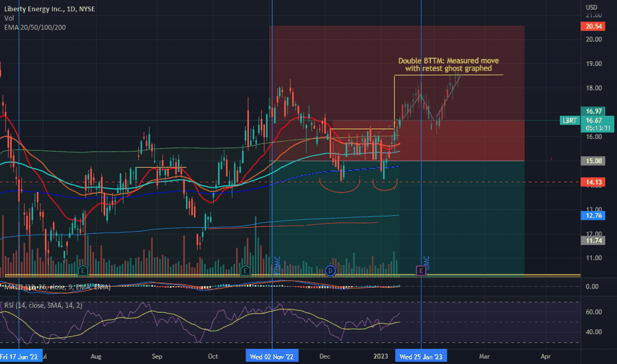This screenshot has width=617, height=364.
Task: Select the EMA 20/50/100/200 indicator label
Action: [x=35, y=28]
